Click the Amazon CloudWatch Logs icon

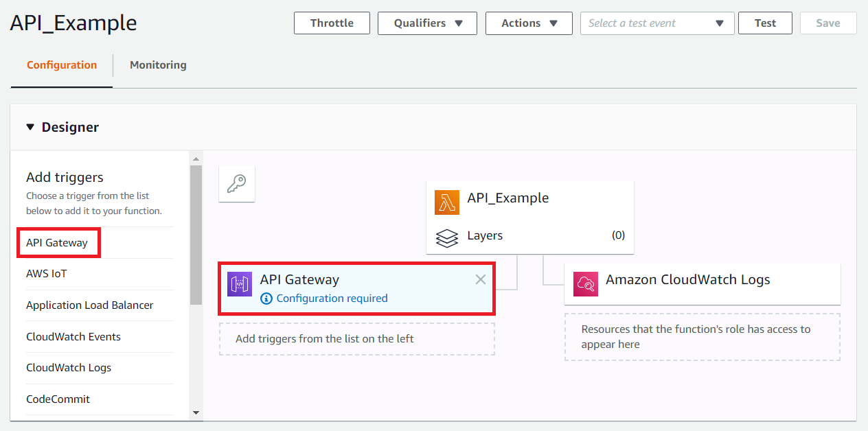[x=586, y=283]
